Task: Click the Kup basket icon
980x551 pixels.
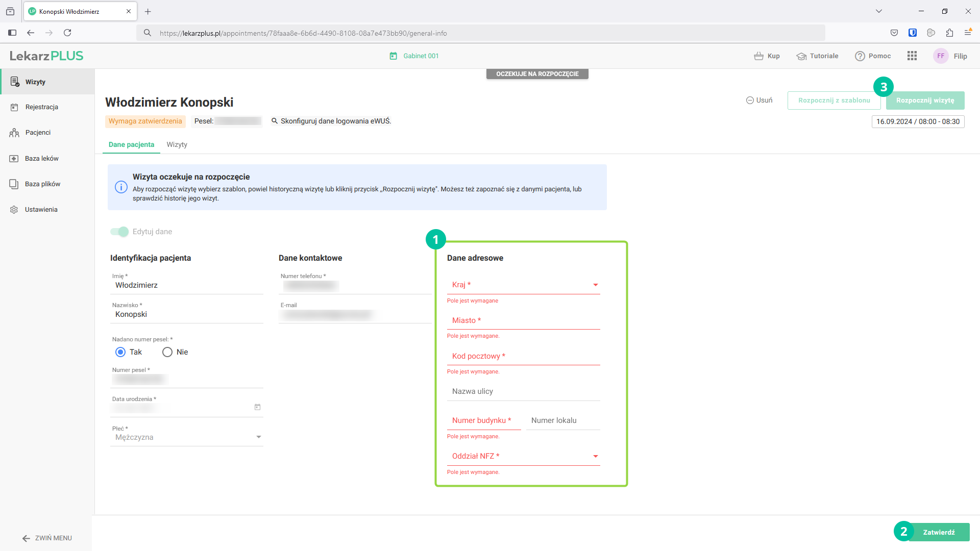Action: [758, 56]
